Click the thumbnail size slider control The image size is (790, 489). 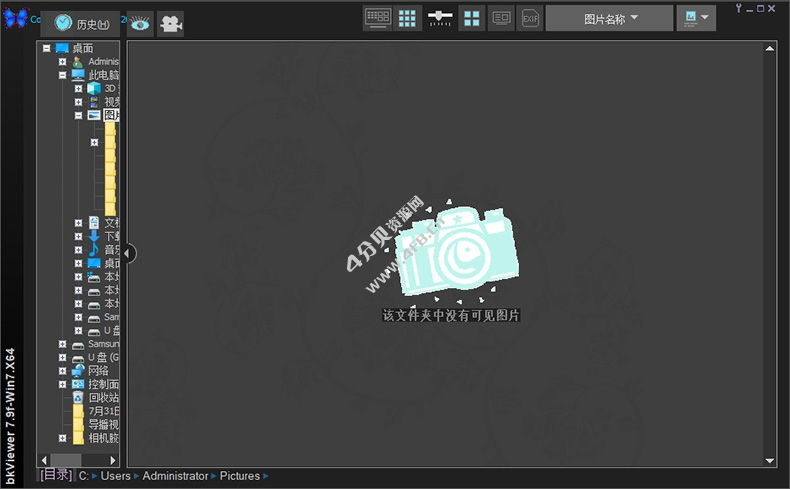(440, 17)
